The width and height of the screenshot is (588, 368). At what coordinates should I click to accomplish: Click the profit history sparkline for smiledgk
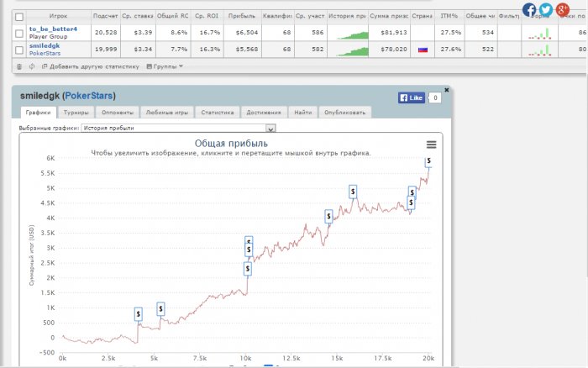coord(353,52)
